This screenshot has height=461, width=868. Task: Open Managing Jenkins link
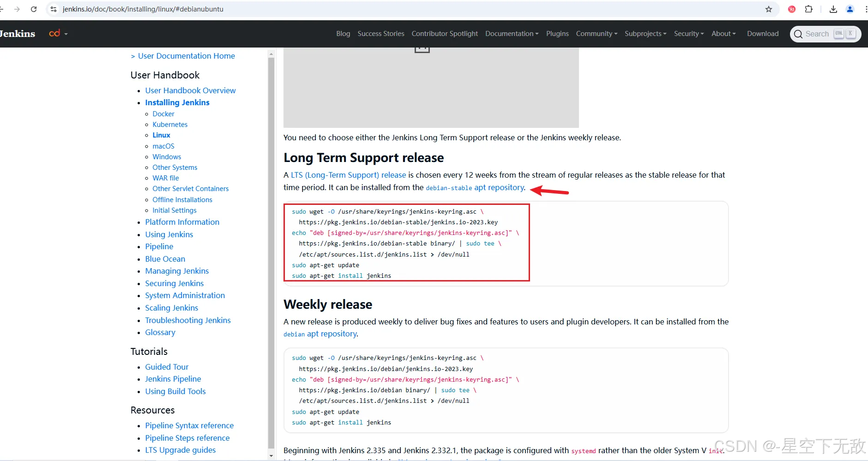pos(177,271)
